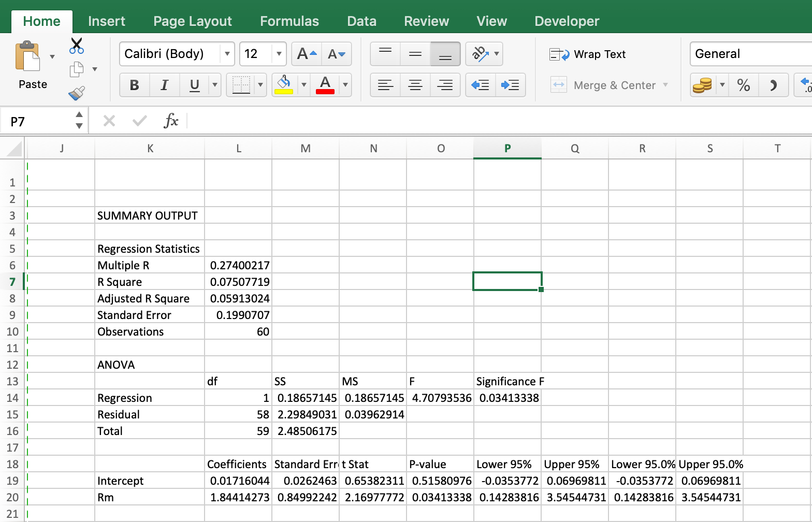This screenshot has width=812, height=522.
Task: Toggle Italic formatting
Action: click(x=165, y=85)
